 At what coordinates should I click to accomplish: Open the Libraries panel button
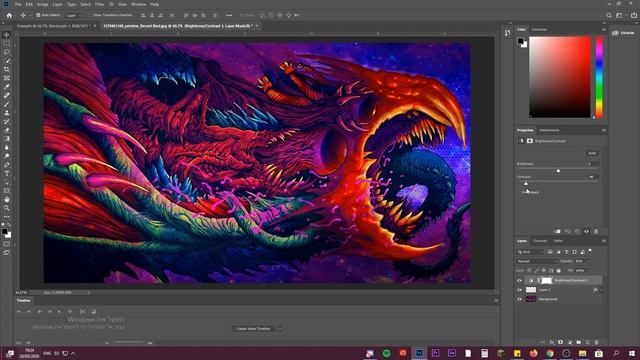(623, 33)
